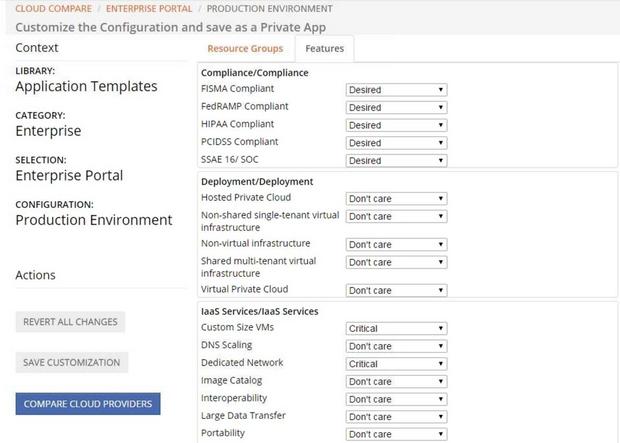The width and height of the screenshot is (620, 443).
Task: Open the Custom Size VMs dropdown
Action: click(x=396, y=328)
